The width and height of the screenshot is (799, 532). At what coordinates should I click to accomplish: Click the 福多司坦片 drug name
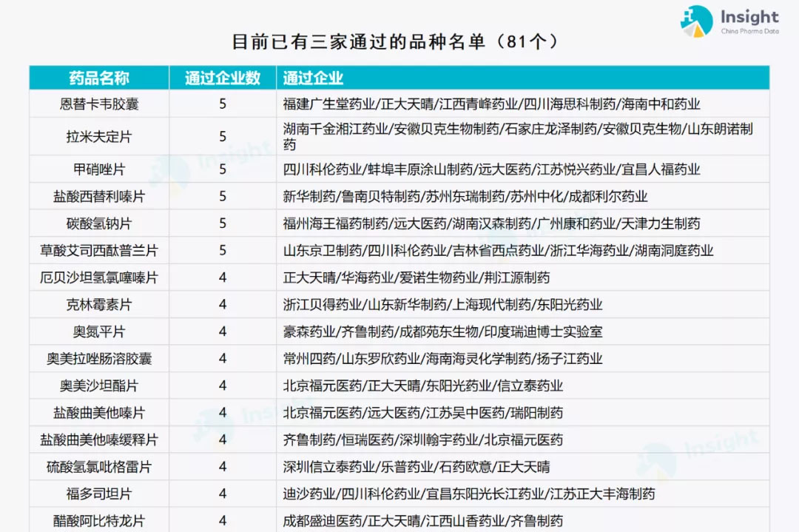coord(99,494)
